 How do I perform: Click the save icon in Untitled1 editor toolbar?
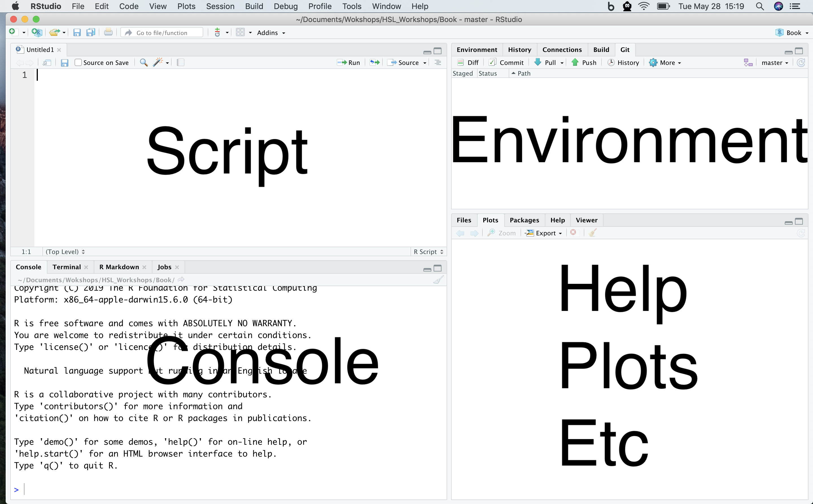[65, 63]
